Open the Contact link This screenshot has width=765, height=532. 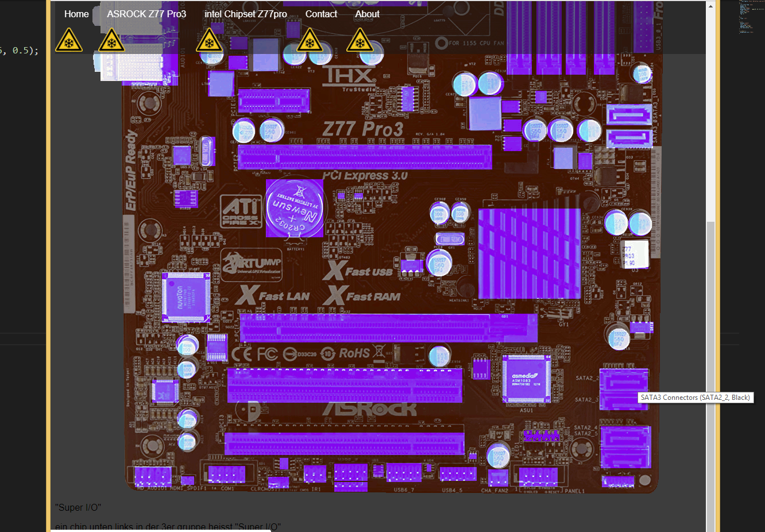pyautogui.click(x=321, y=14)
